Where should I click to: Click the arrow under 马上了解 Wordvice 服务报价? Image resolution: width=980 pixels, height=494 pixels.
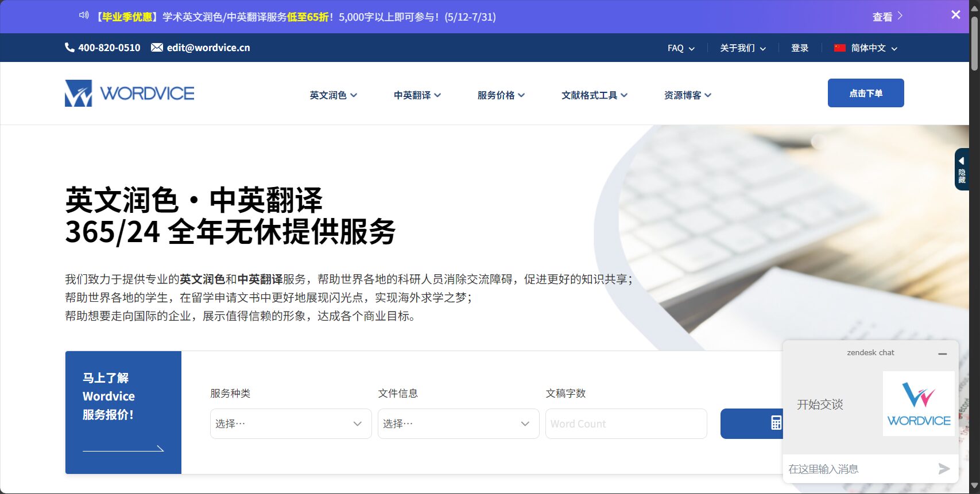tap(123, 448)
